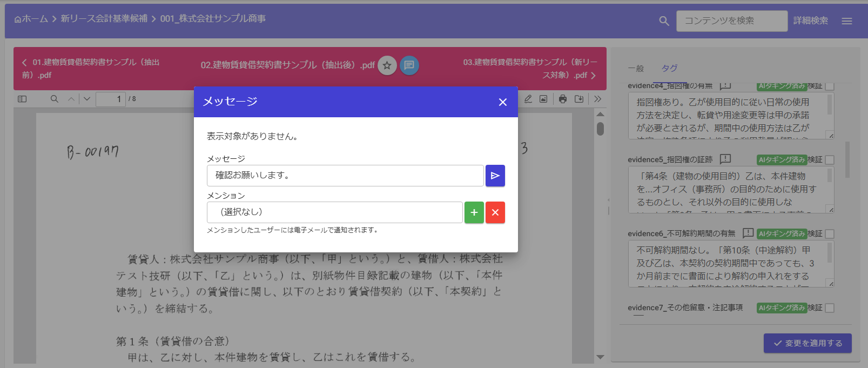Expand PDF toolbar tools with the double-chevron
Viewport: 868px width, 368px height.
(597, 99)
